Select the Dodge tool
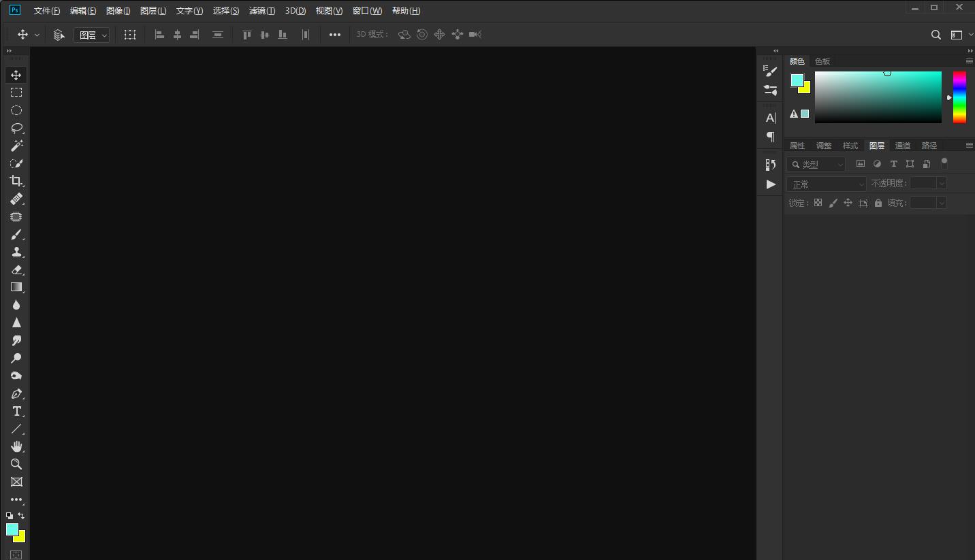 click(16, 358)
